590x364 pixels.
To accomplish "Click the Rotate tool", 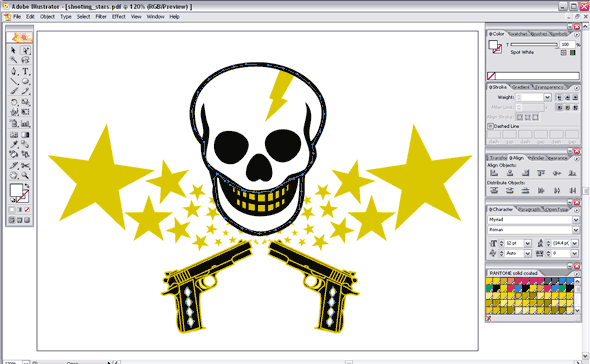I will (14, 102).
